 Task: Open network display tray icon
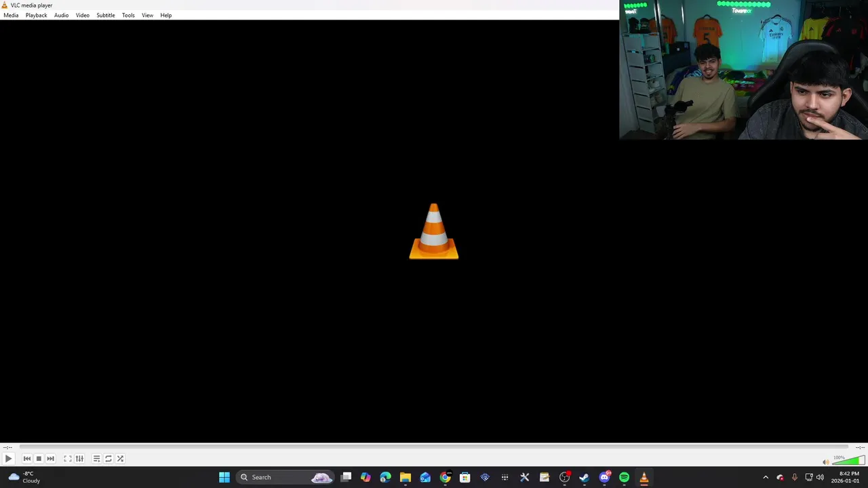[808, 477]
